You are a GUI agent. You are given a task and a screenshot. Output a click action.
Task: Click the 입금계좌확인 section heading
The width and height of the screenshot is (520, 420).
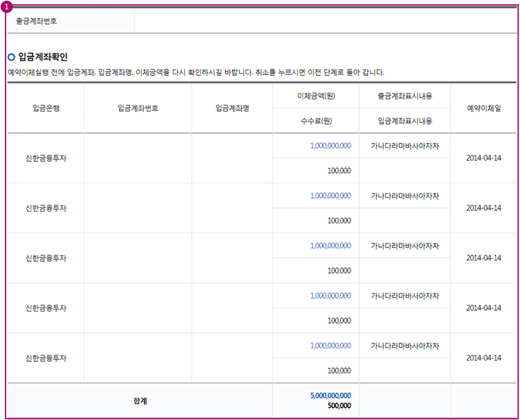pos(43,57)
